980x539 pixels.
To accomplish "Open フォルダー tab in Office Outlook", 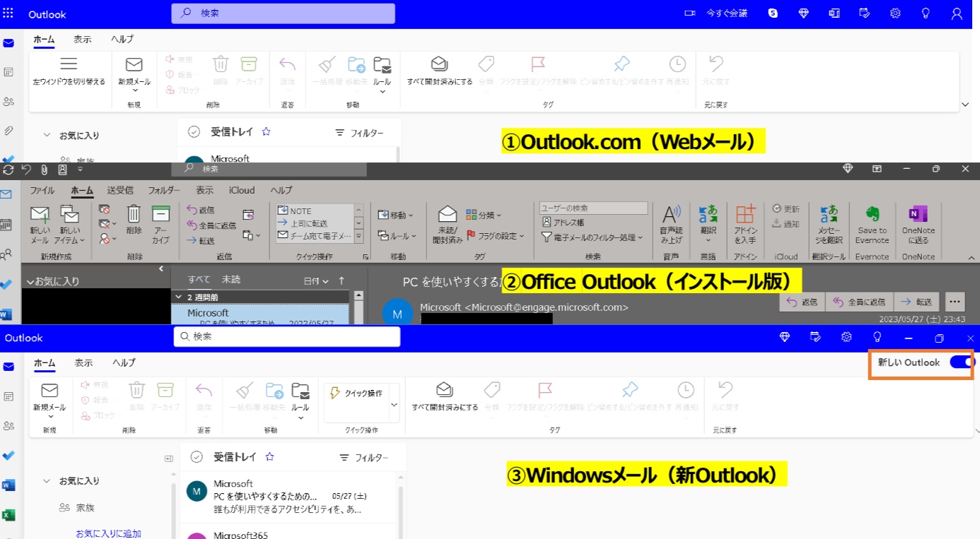I will click(164, 190).
